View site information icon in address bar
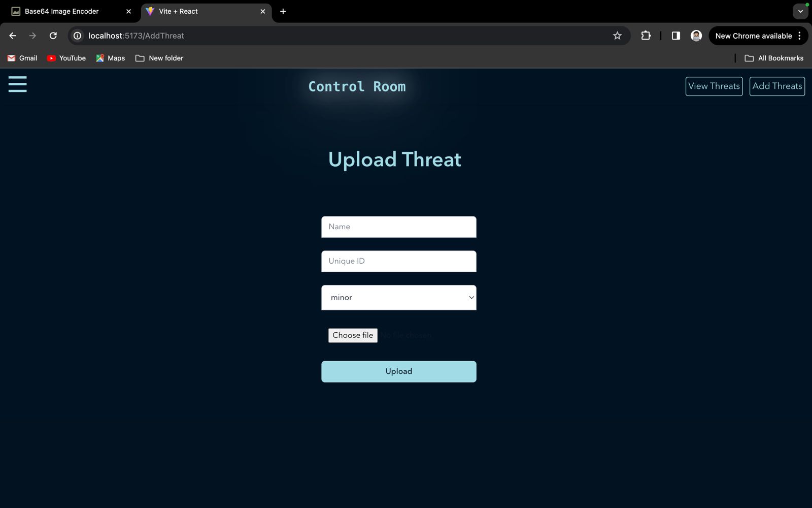 tap(78, 36)
